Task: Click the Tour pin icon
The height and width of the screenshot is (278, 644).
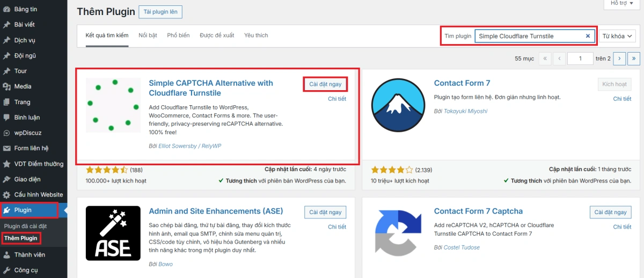Action: point(6,71)
